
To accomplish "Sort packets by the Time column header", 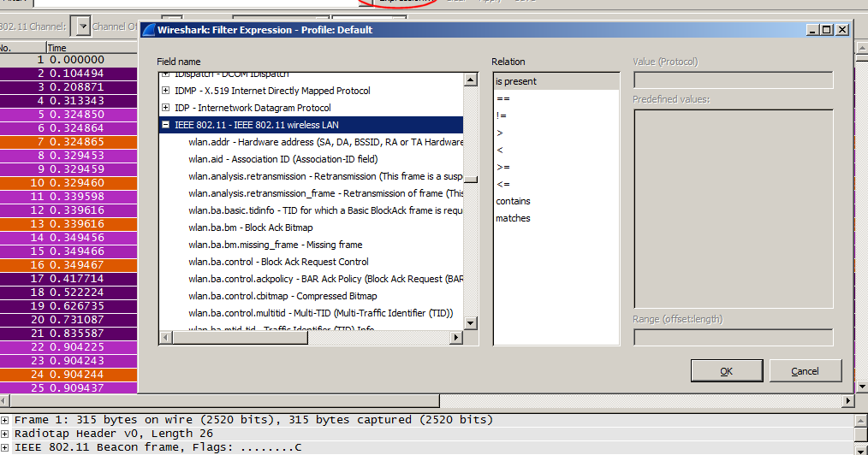I will pyautogui.click(x=92, y=48).
